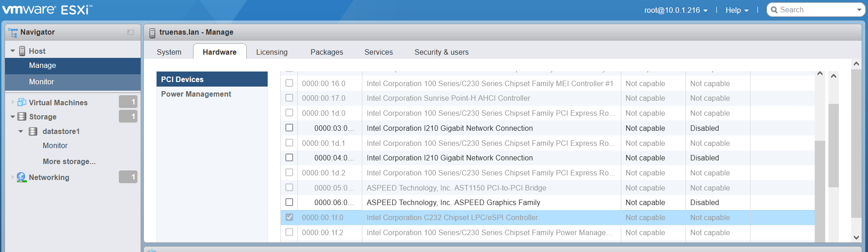Toggle checkbox for 0000:00:17.0 AHCI Controller
This screenshot has width=868, height=252.
289,98
